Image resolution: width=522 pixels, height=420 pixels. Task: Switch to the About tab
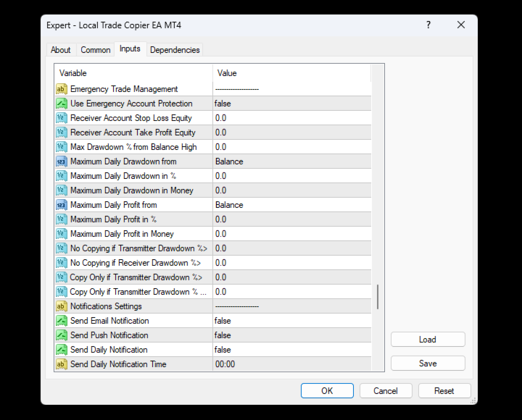tap(61, 50)
